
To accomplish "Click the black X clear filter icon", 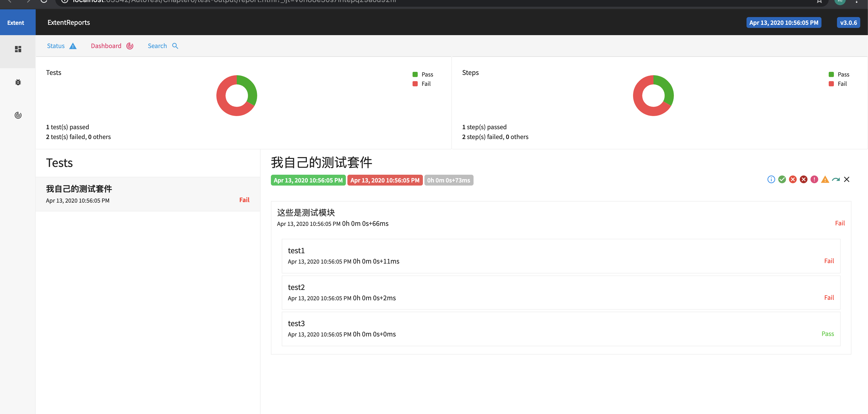I will pos(847,180).
